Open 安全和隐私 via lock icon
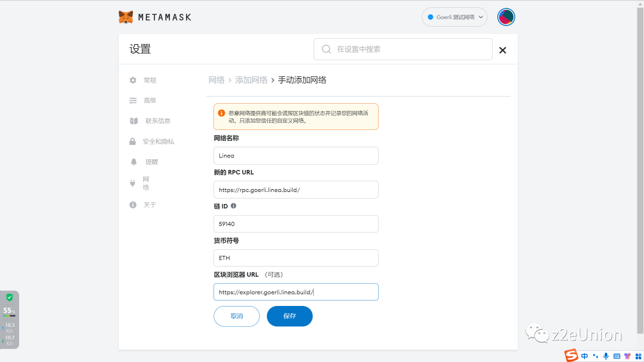Viewport: 644px width, 362px height. pos(132,141)
